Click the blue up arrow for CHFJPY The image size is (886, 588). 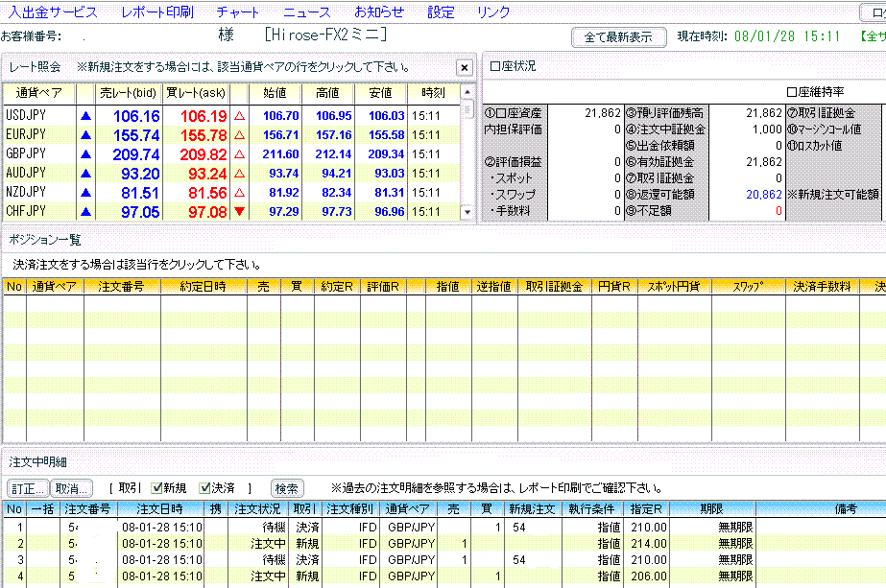[x=85, y=212]
